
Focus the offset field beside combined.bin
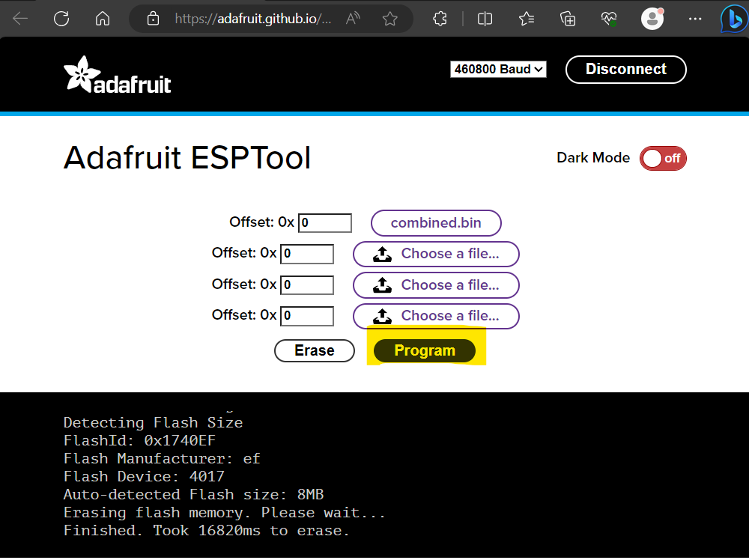click(325, 223)
